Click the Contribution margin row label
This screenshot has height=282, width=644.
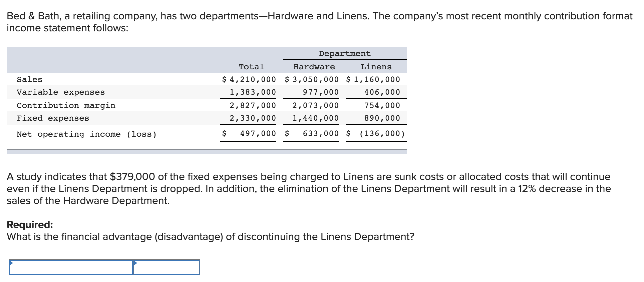point(66,106)
